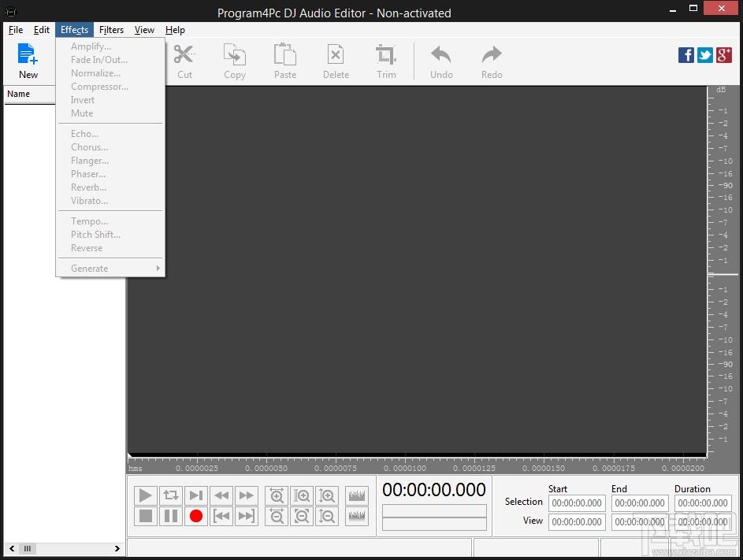Click the horizontal zoom out icon

click(277, 516)
